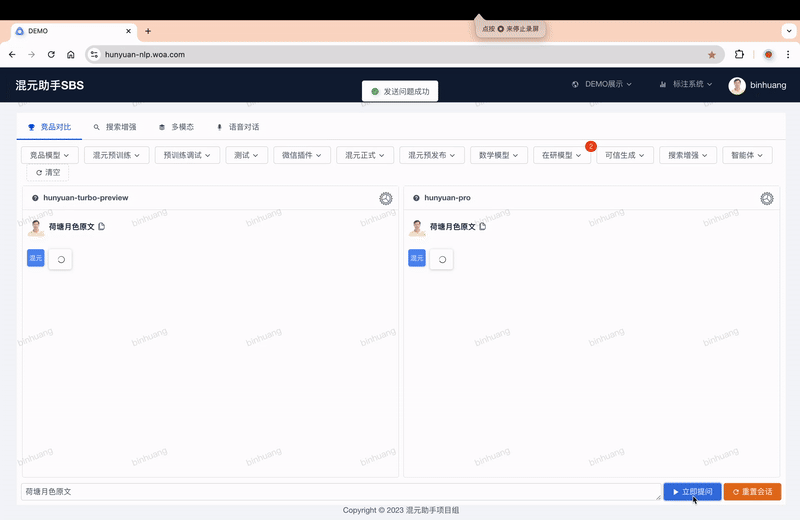The height and width of the screenshot is (520, 800).
Task: Open the DEMO展示 menu in header
Action: pos(602,85)
